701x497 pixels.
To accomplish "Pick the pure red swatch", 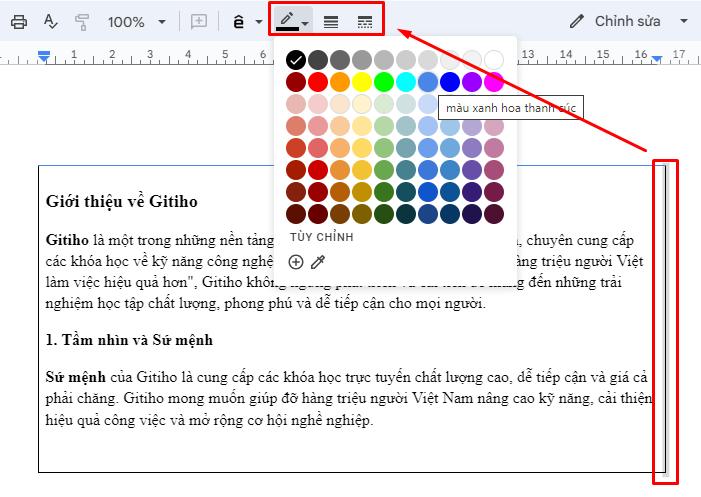I will [x=318, y=82].
